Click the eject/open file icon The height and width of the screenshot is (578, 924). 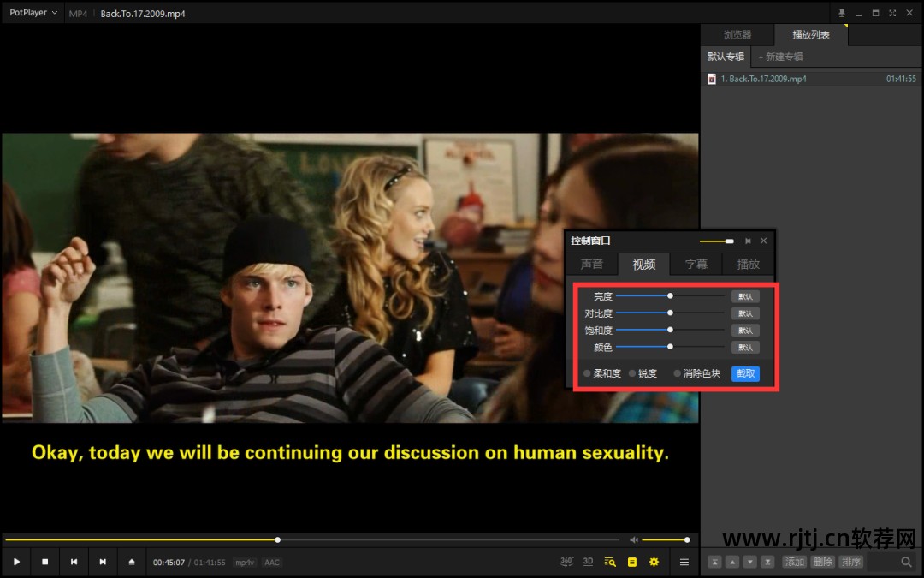pyautogui.click(x=132, y=562)
